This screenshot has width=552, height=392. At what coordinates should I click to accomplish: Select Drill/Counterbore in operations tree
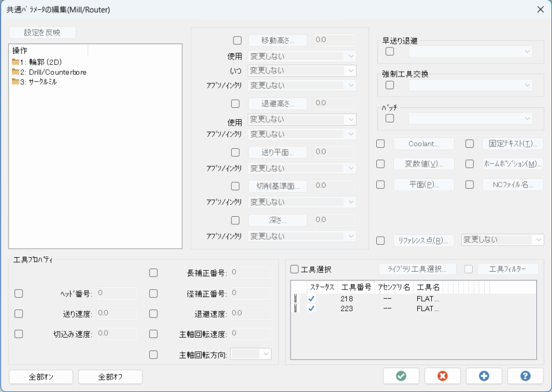click(x=57, y=72)
